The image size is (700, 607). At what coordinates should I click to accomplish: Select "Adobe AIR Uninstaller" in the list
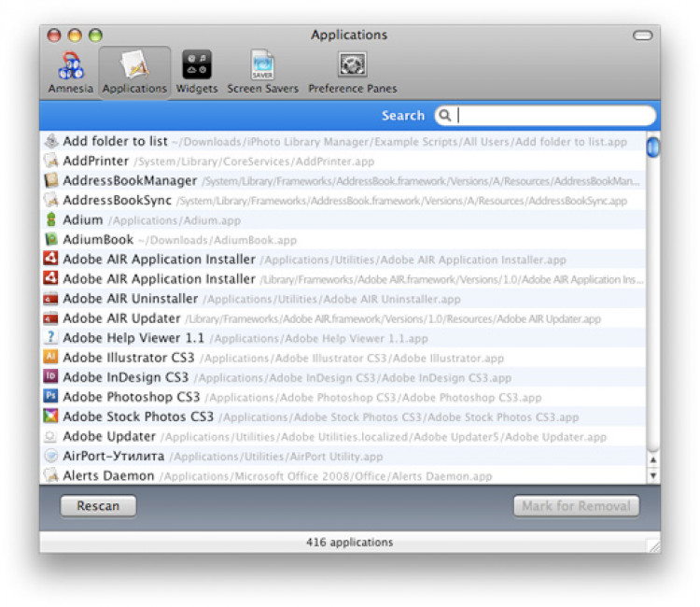pos(131,298)
